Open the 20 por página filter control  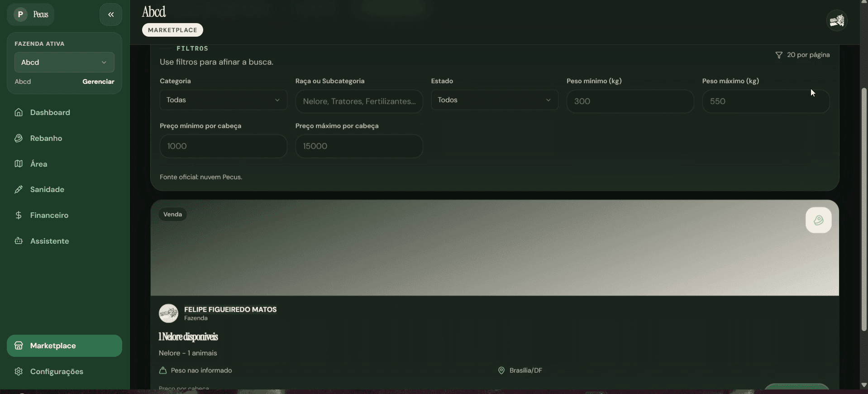tap(802, 55)
